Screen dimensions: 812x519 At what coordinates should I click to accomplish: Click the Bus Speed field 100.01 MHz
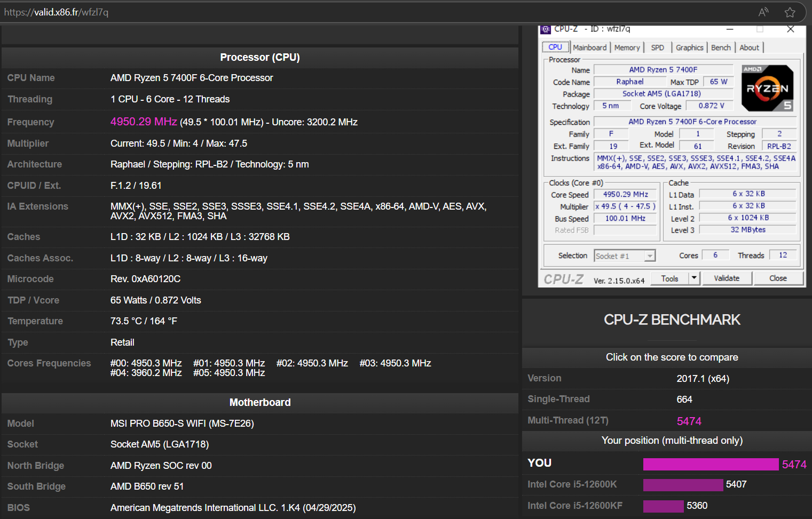626,219
